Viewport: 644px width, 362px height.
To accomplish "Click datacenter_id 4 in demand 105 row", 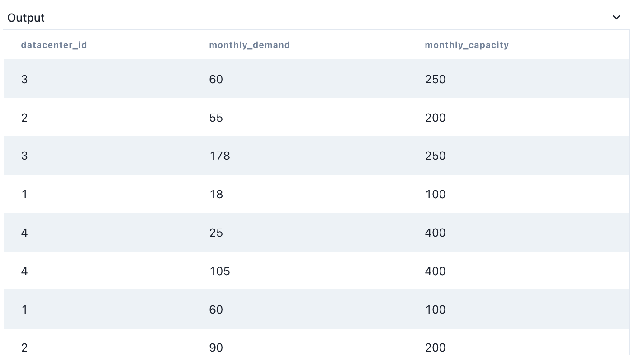I will click(x=24, y=271).
